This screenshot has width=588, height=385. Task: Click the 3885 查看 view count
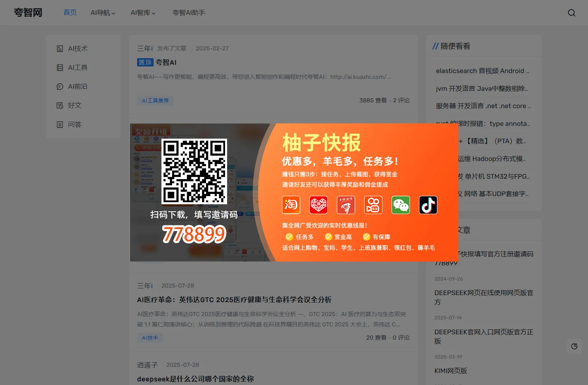coord(373,100)
